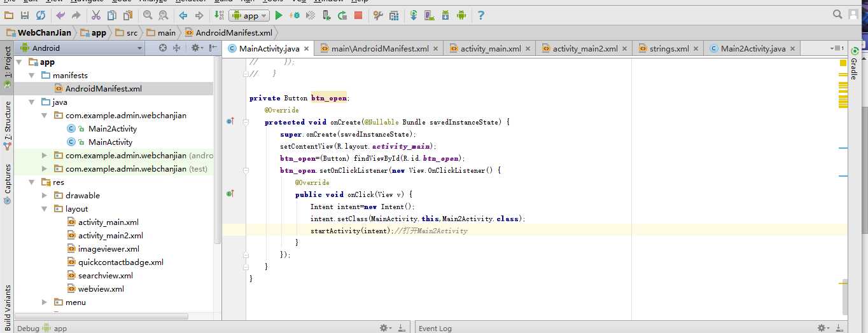Click the Make Project build icon
Viewport: 868px width, 333px height.
pos(219,15)
